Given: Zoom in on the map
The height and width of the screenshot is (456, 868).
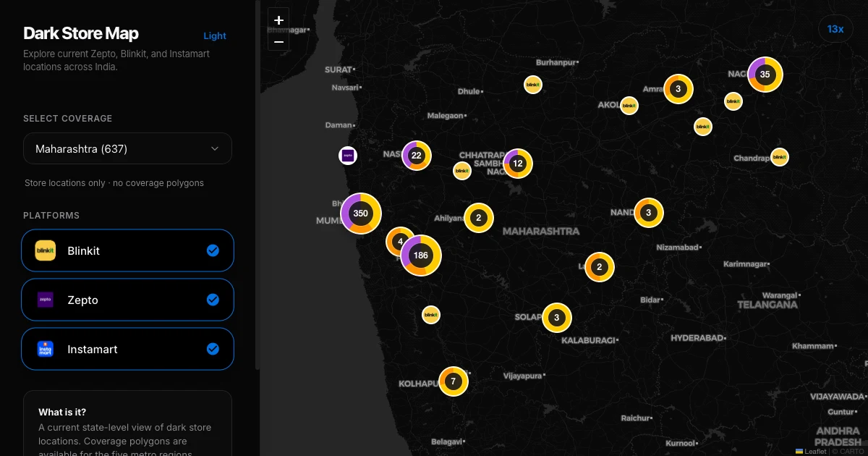Looking at the screenshot, I should pyautogui.click(x=278, y=20).
